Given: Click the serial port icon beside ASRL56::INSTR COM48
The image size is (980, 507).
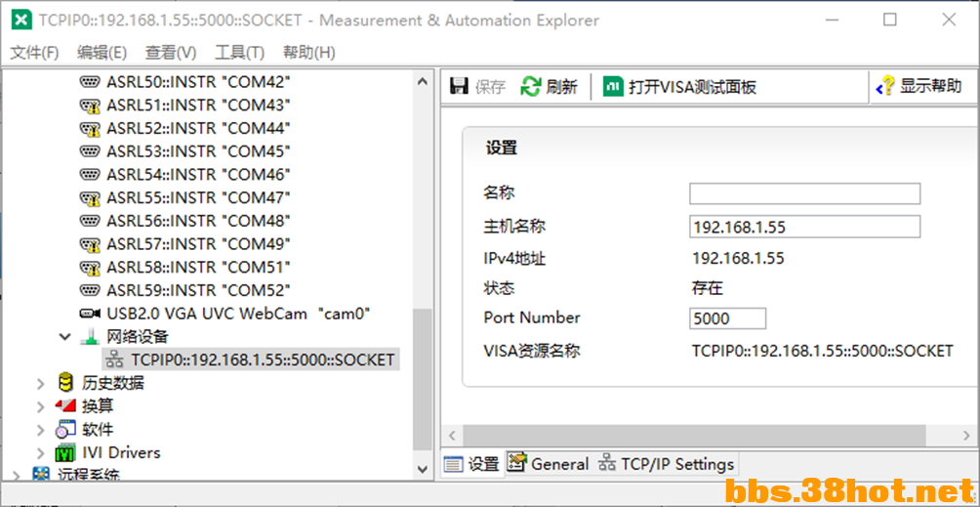Looking at the screenshot, I should pyautogui.click(x=90, y=221).
